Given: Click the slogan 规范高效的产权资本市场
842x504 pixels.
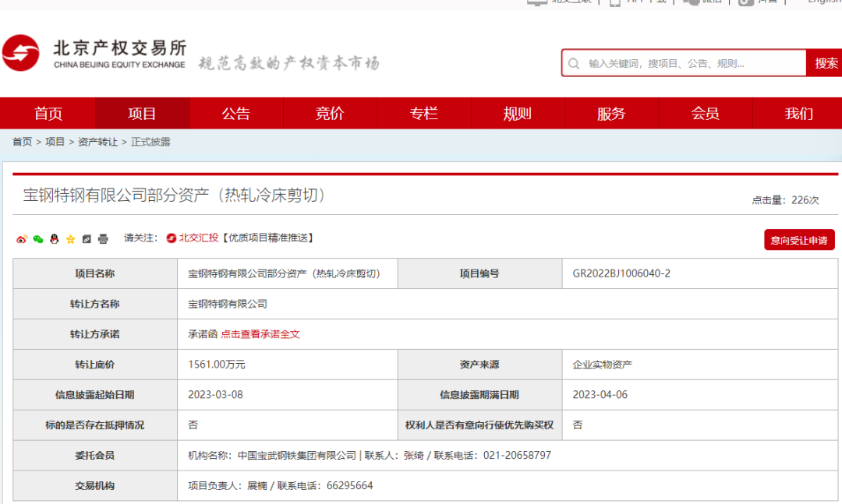Looking at the screenshot, I should 289,63.
